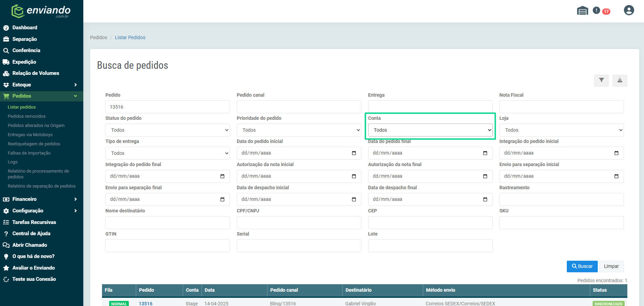Screen dimensions: 644x306
Task: Focus the Rastreamento input
Action: (561, 199)
